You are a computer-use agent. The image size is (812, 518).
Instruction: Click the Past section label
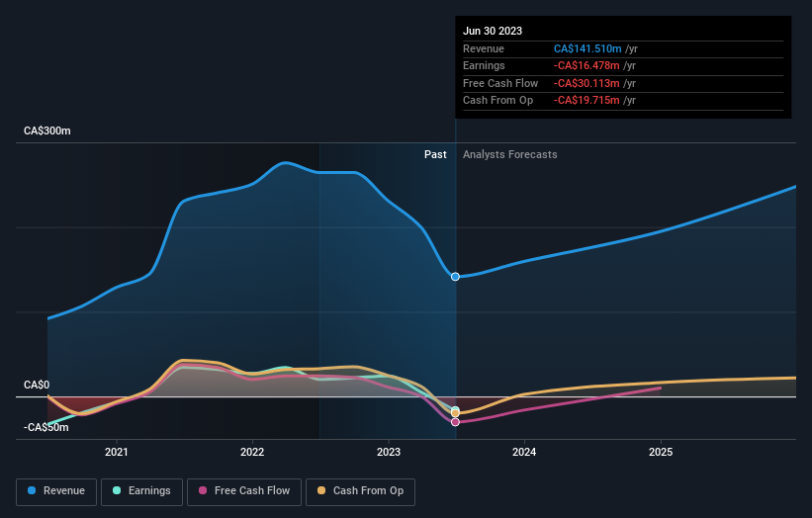435,155
